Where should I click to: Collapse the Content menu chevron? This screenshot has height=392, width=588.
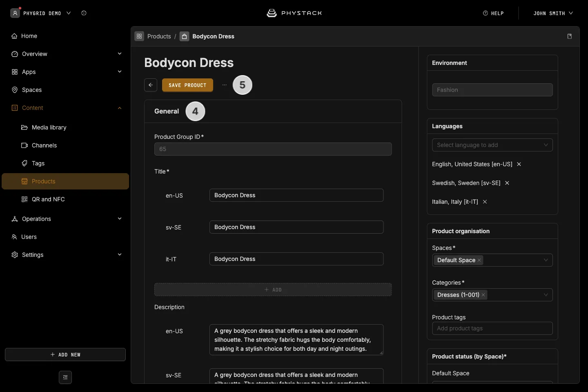coord(120,108)
